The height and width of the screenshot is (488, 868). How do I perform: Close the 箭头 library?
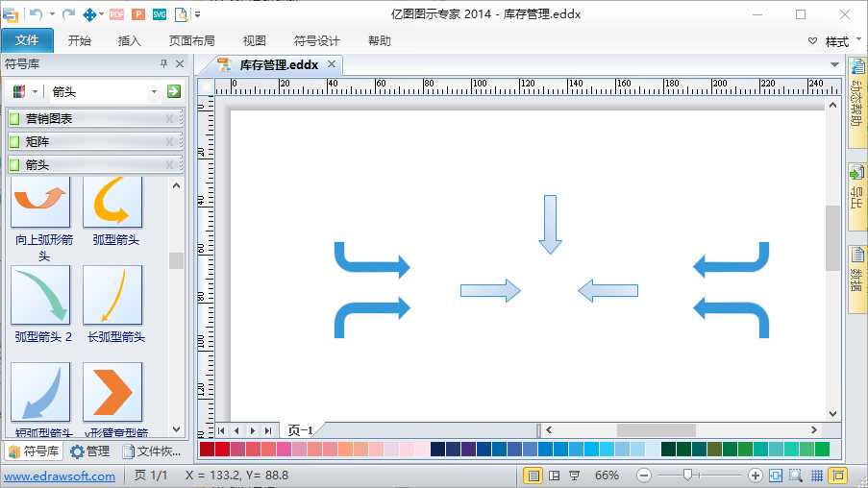(x=169, y=165)
